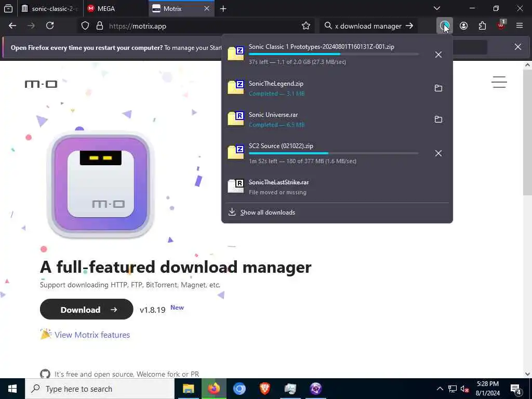Select the Sonic Universe.rar file name
Viewport: 532px width, 399px height.
(273, 115)
